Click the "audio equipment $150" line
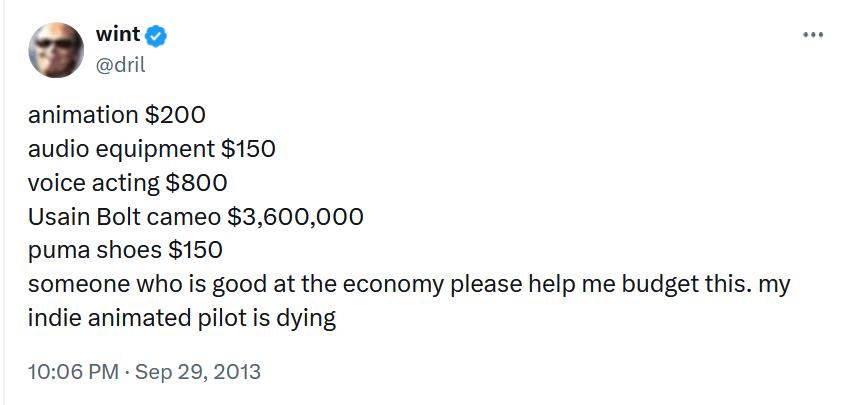 (x=151, y=149)
